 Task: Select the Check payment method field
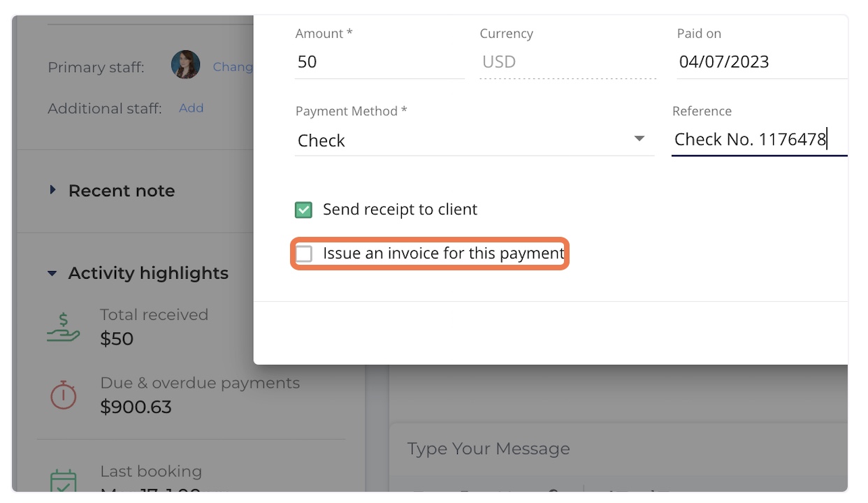(x=475, y=140)
